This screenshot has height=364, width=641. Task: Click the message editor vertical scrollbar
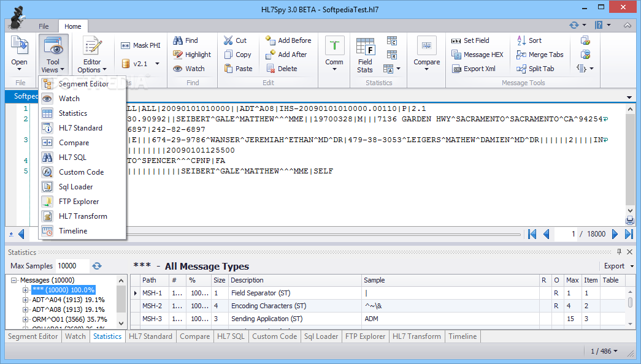pyautogui.click(x=630, y=159)
